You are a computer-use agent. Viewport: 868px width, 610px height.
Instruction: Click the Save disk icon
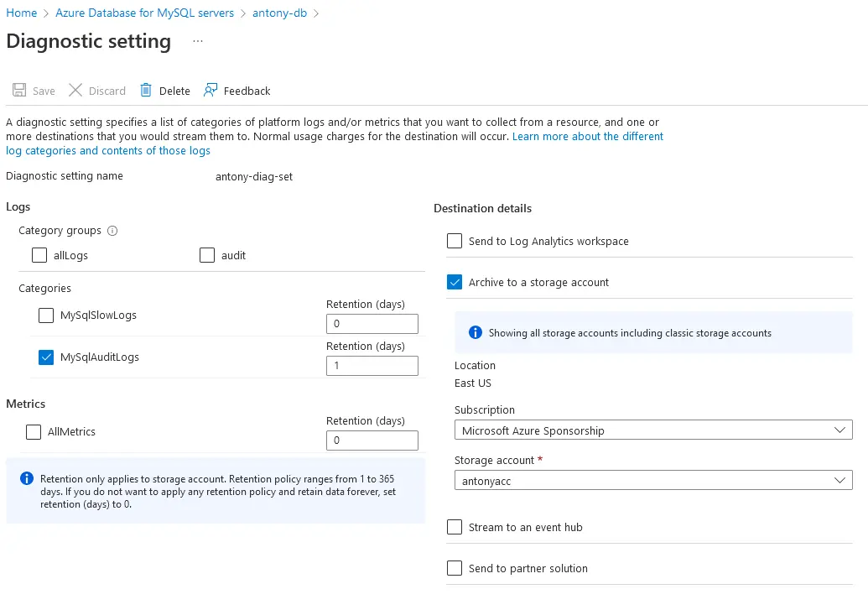point(18,91)
